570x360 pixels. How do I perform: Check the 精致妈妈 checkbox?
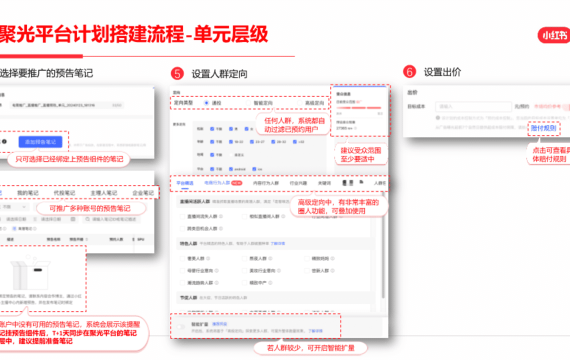pyautogui.click(x=307, y=259)
